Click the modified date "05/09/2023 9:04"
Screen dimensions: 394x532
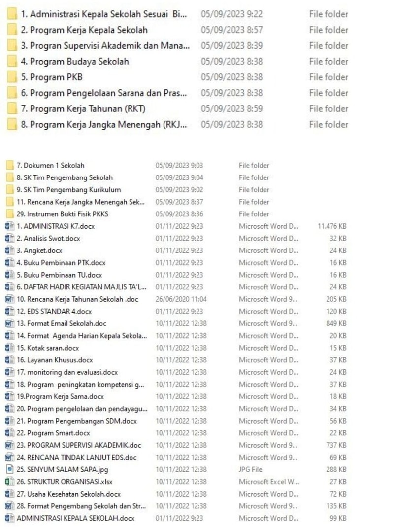[179, 178]
